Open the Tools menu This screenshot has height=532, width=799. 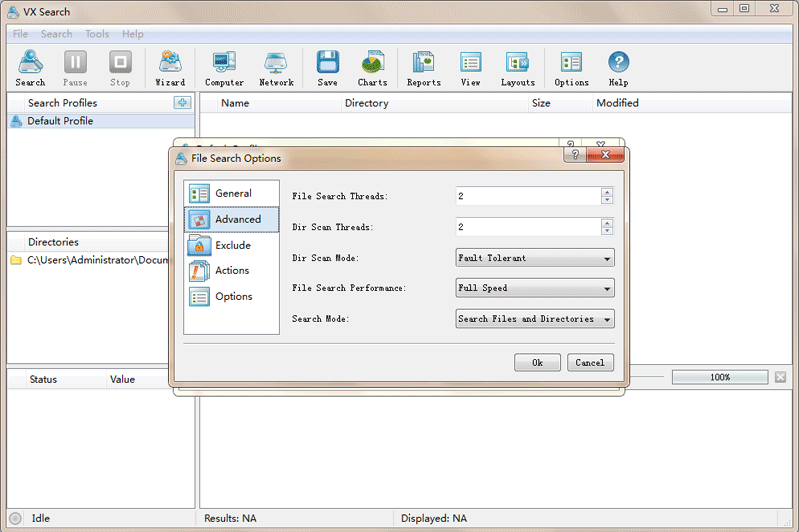(x=97, y=34)
